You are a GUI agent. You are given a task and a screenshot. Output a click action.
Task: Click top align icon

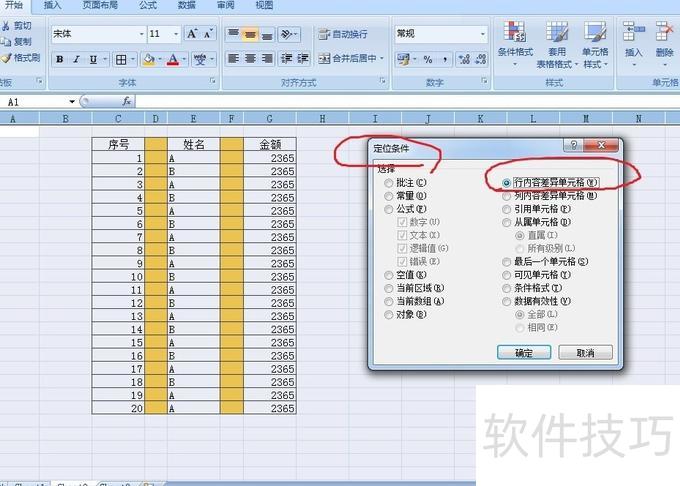(233, 34)
